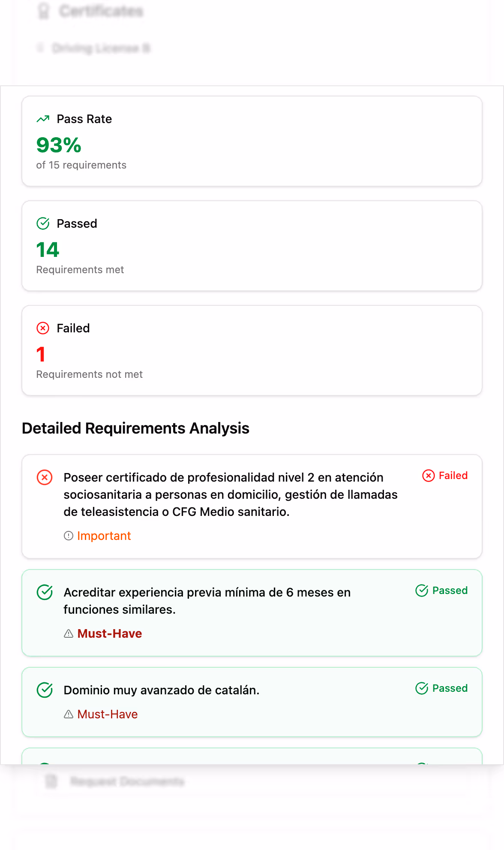Click the red circled X icon beside Failed

click(43, 328)
